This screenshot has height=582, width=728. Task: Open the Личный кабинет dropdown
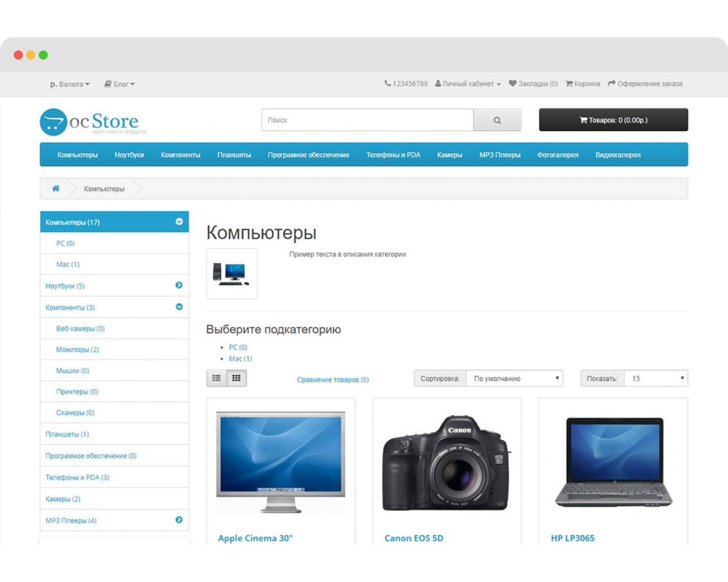(467, 83)
